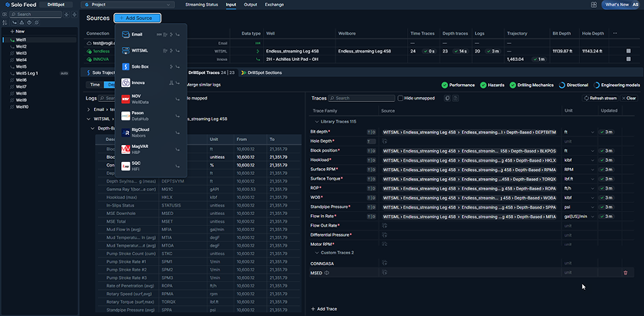Screen dimensions: 644x316
Task: Select Well1 in the well list
Action: (x=40, y=40)
